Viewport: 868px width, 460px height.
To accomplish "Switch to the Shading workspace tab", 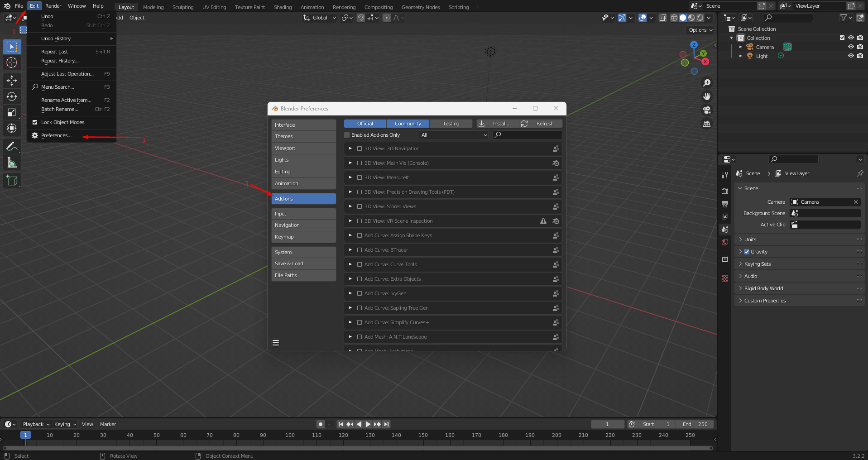I will 283,7.
